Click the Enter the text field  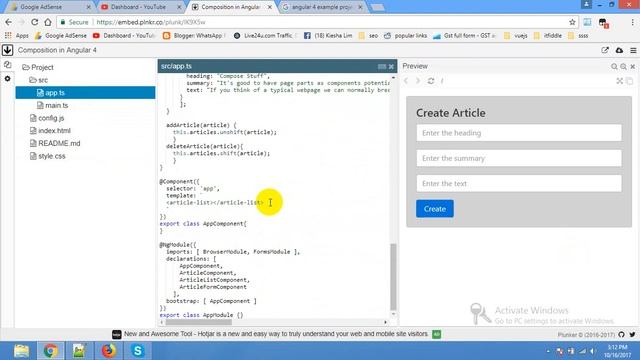pyautogui.click(x=519, y=184)
